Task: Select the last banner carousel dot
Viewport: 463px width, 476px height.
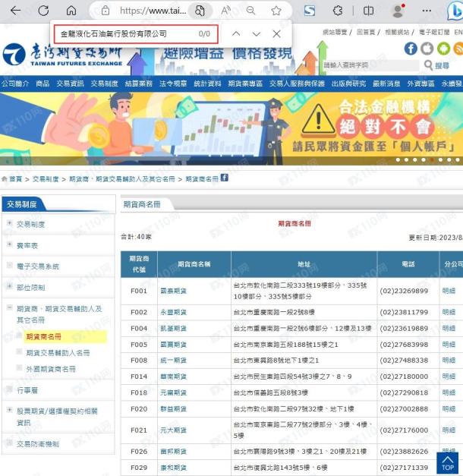Action: point(457,159)
